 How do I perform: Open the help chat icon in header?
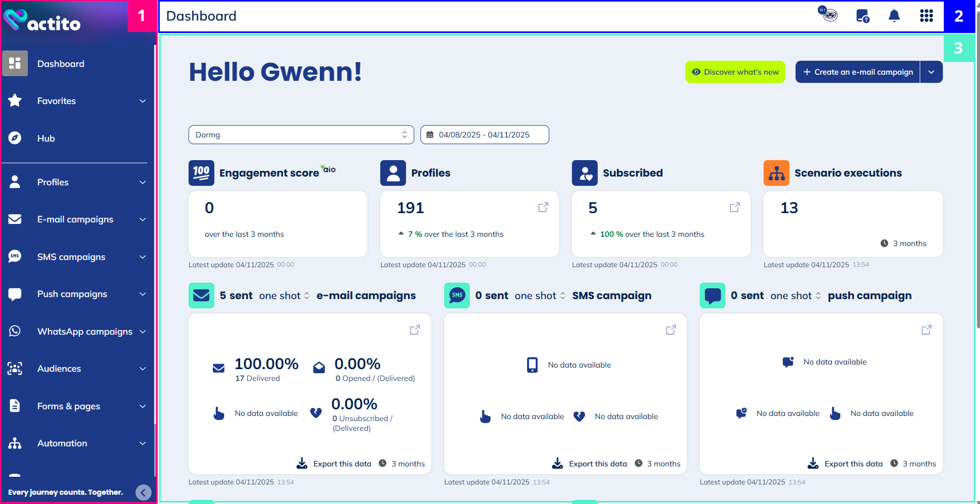[862, 16]
